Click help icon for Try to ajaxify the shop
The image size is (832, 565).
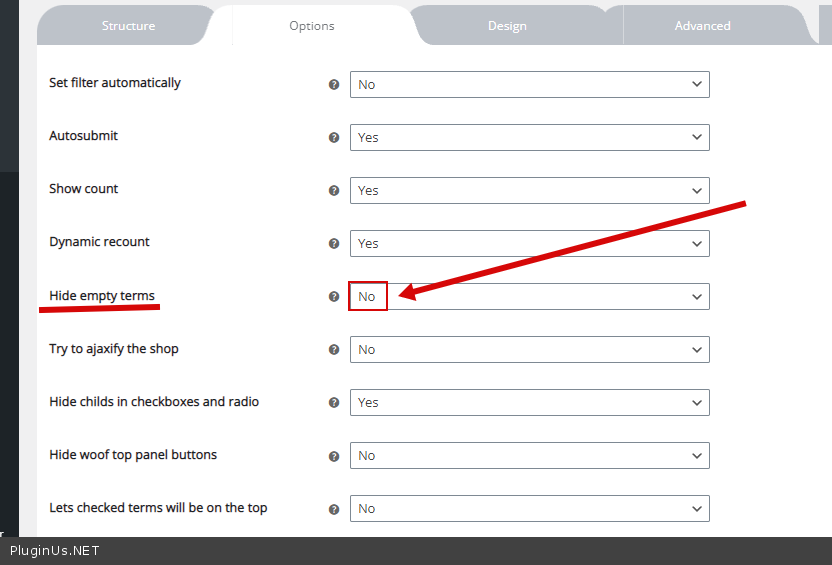[x=334, y=350]
